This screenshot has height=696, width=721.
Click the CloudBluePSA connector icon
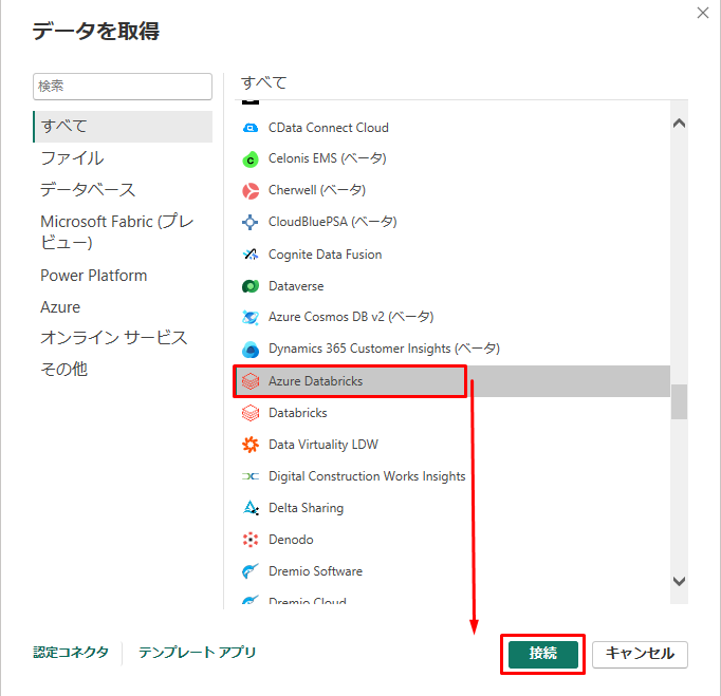250,222
